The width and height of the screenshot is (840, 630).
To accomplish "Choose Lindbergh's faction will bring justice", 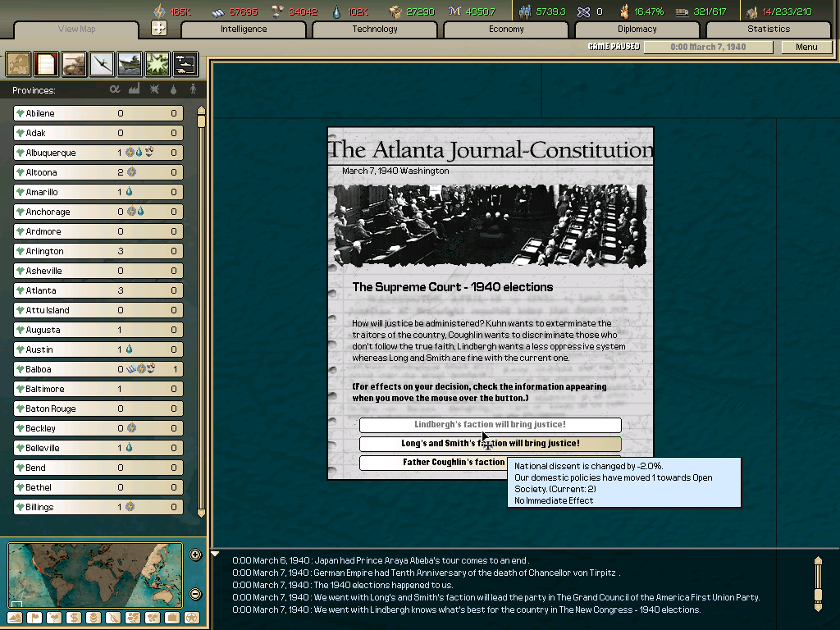I will coord(490,425).
